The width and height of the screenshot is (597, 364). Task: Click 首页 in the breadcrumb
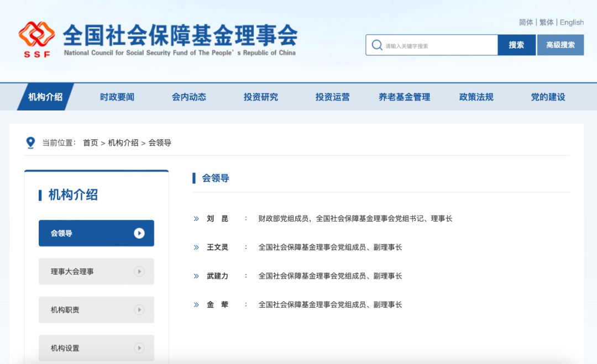90,143
